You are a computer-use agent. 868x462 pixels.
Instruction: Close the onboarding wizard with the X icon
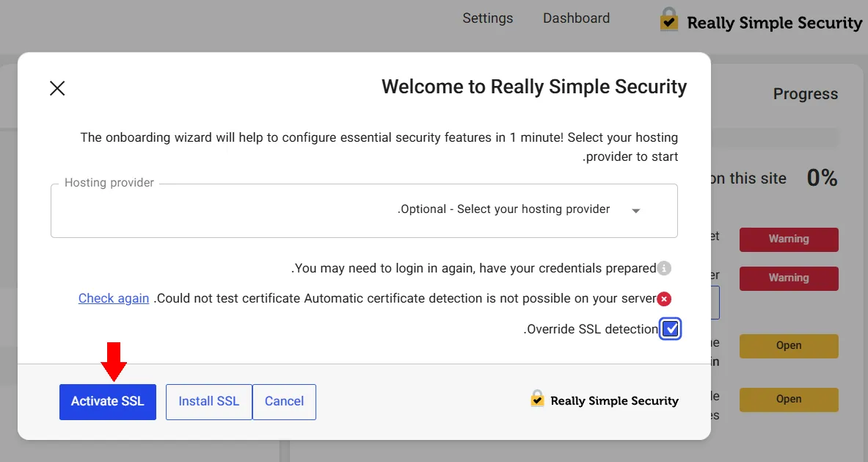(57, 88)
